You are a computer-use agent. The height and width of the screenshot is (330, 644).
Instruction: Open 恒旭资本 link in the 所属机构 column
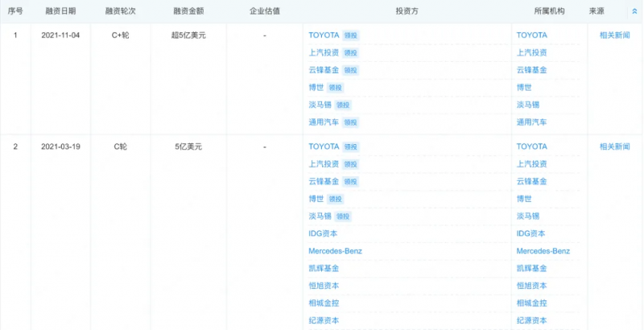(532, 286)
